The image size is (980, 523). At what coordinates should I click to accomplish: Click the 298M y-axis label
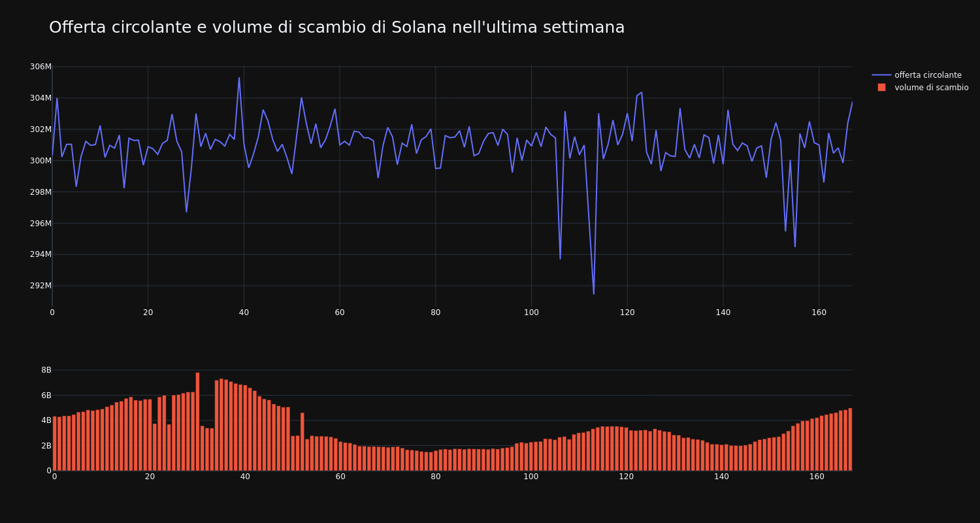[x=41, y=192]
